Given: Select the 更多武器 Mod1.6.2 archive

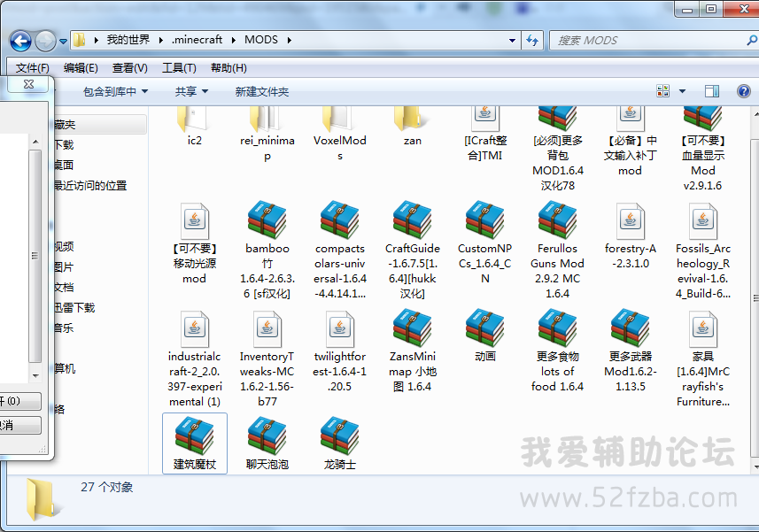Looking at the screenshot, I should [x=631, y=351].
